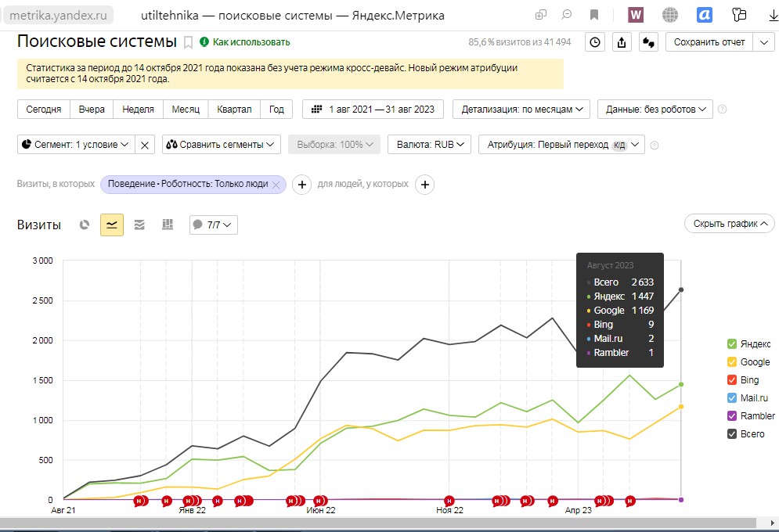
Task: Click Скрыть график button
Action: point(730,224)
